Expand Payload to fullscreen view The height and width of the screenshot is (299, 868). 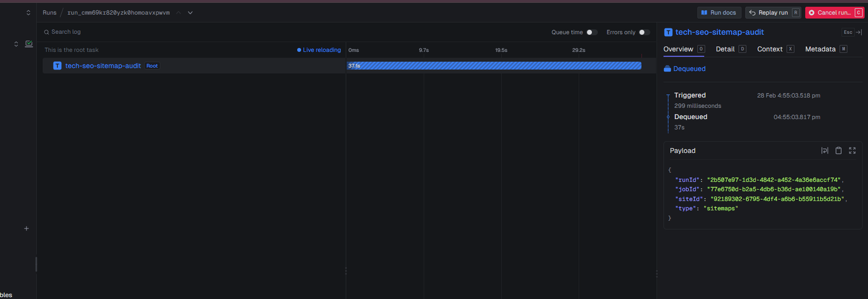coord(852,151)
